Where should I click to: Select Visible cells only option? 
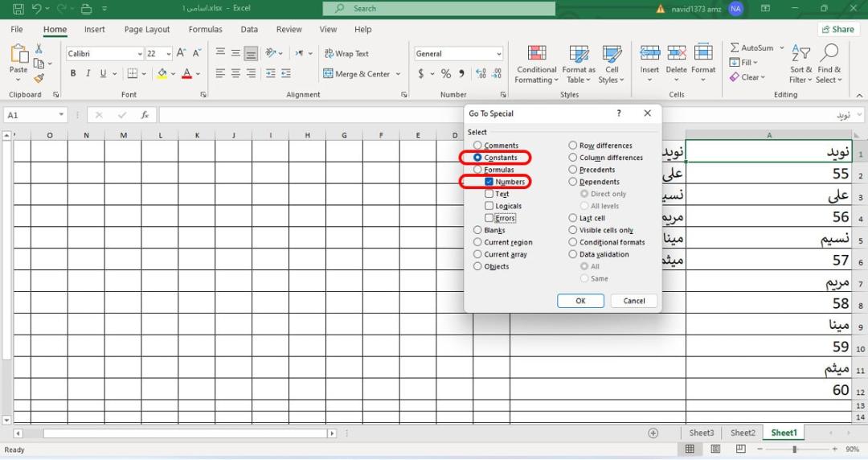pyautogui.click(x=572, y=230)
